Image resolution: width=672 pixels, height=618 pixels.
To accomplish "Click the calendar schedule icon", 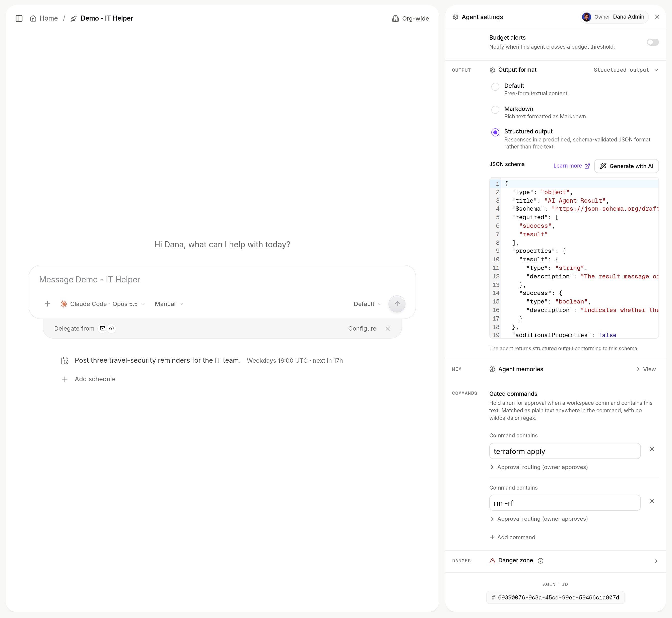I will [65, 360].
